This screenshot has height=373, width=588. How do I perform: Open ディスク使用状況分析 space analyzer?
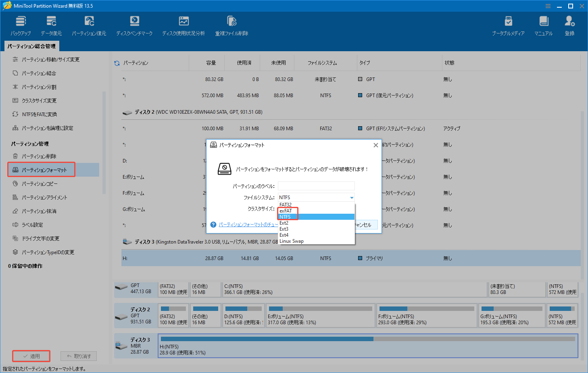pos(183,26)
